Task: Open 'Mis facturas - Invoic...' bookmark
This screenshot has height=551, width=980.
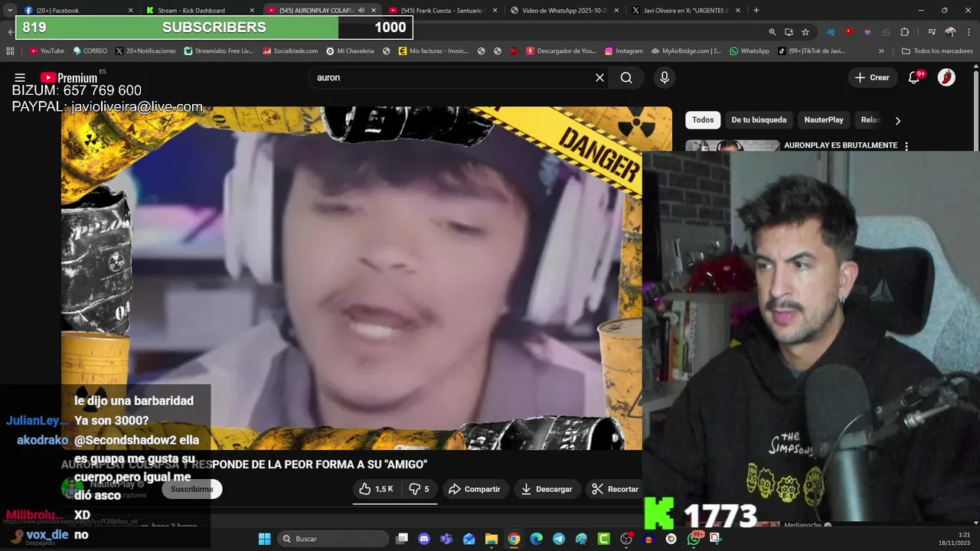Action: point(433,51)
